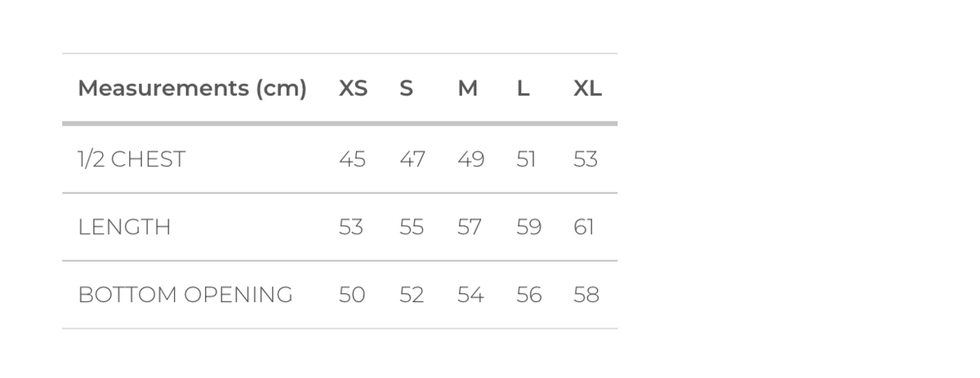Click the M bottom opening value 54
Screen dimensions: 980x378
[470, 295]
